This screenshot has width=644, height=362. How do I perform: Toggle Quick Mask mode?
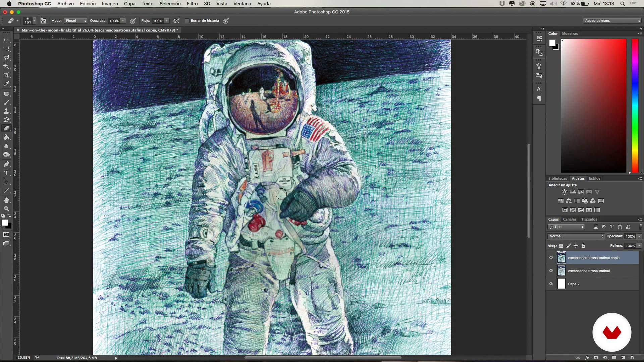pos(6,235)
